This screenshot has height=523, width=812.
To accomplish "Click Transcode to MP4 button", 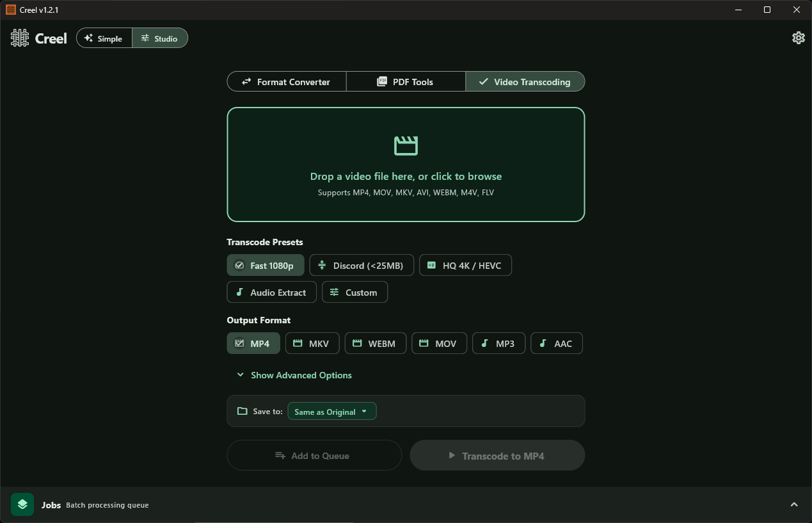I will (497, 455).
